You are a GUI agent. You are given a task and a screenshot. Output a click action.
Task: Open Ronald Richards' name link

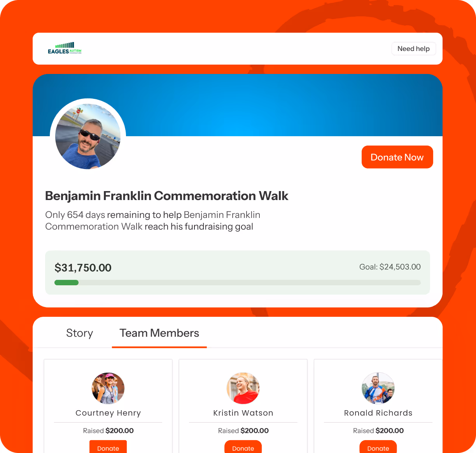378,413
